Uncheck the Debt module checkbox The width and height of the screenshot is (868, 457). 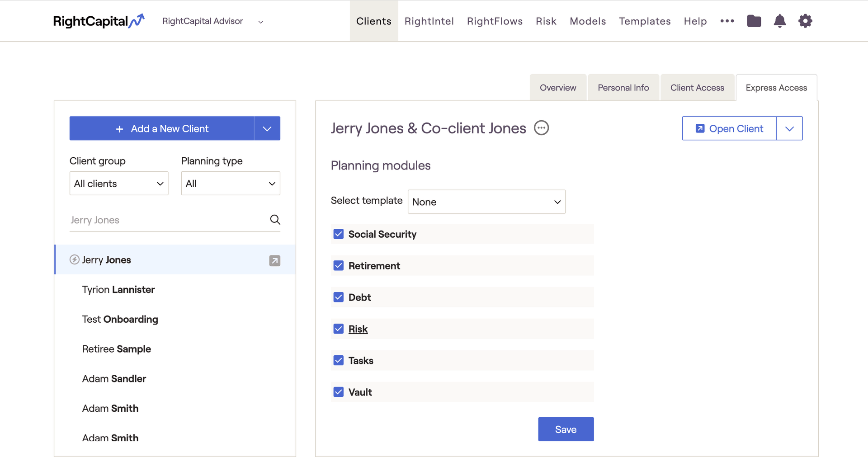click(x=339, y=297)
